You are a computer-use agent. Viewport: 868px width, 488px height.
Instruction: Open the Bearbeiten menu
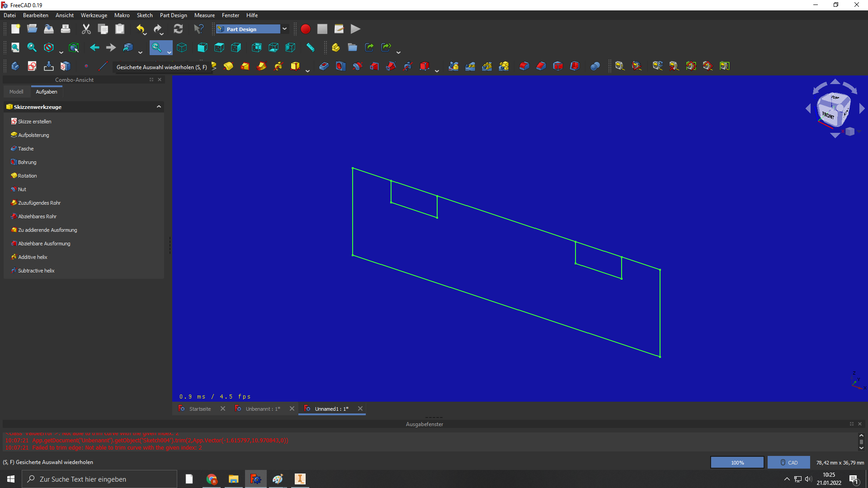[x=36, y=15]
